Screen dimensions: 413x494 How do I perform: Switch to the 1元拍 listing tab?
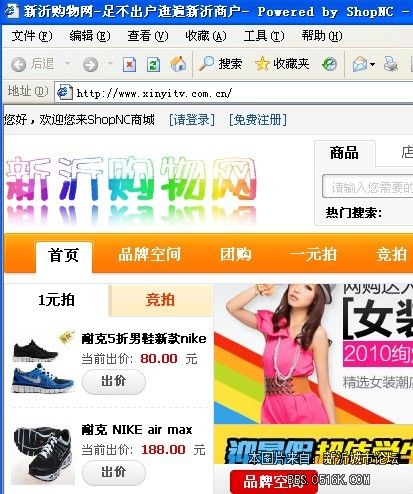pos(56,300)
